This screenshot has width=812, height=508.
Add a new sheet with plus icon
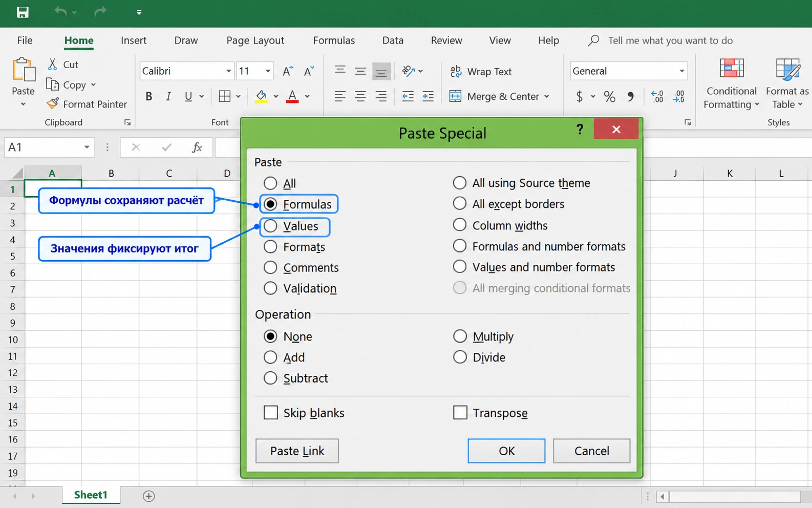point(149,496)
